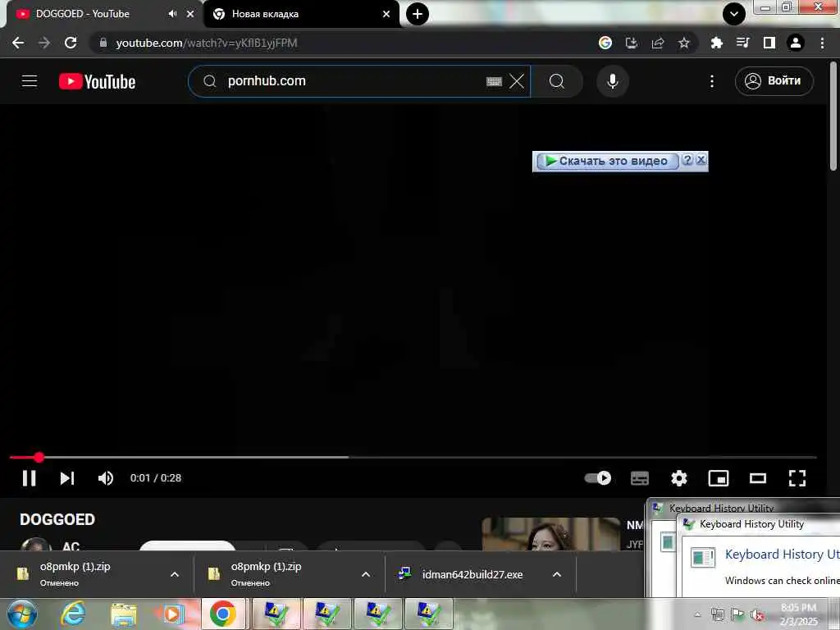Go back to the previous page
The height and width of the screenshot is (630, 840).
[x=18, y=43]
